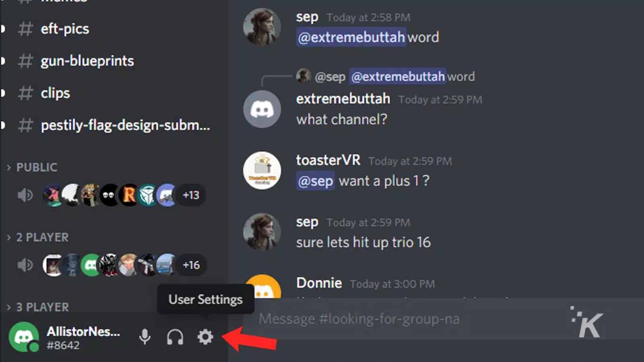Select the gun-blueprints channel

[87, 61]
